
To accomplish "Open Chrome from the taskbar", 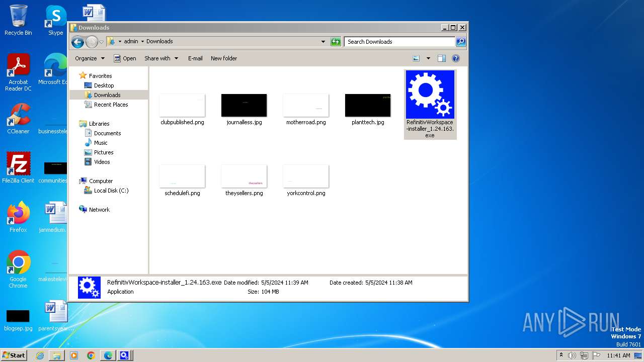I will [x=91, y=355].
